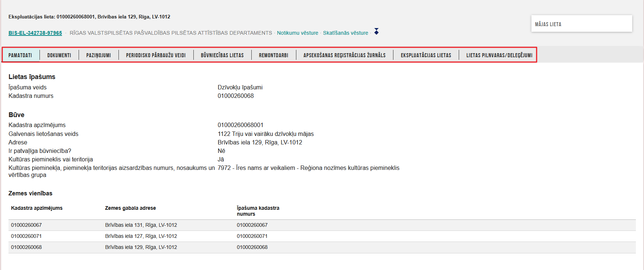Select the value Dzīvokļu īpašumi
This screenshot has width=644, height=270.
(240, 87)
